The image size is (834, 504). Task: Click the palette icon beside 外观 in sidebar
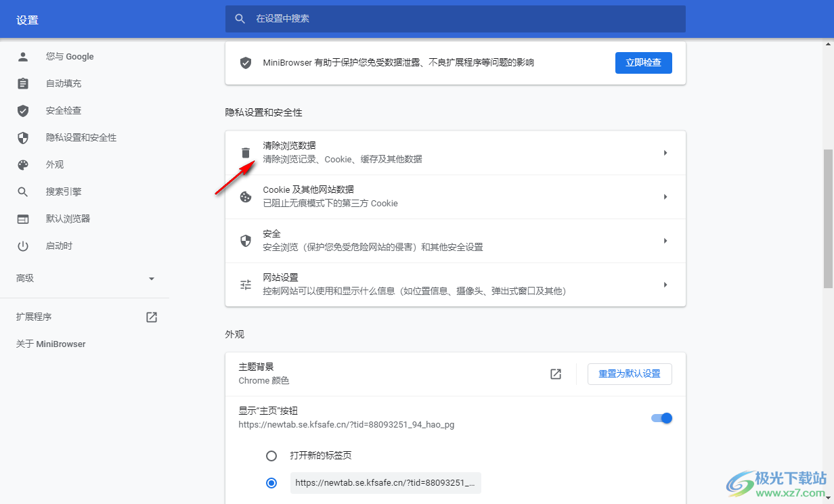(x=23, y=164)
